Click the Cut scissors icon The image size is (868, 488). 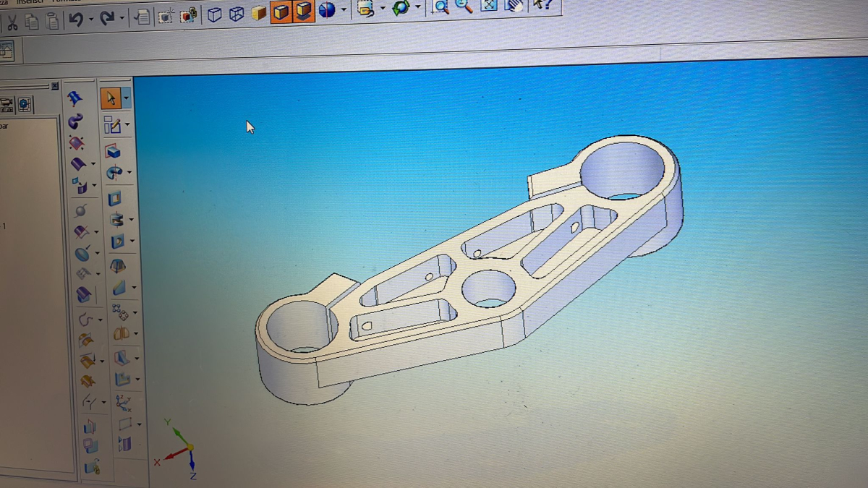click(x=12, y=21)
